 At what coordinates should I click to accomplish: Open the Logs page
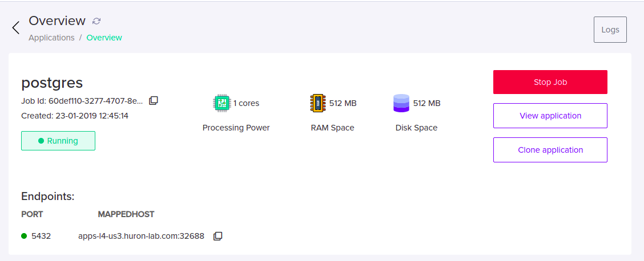click(x=610, y=30)
